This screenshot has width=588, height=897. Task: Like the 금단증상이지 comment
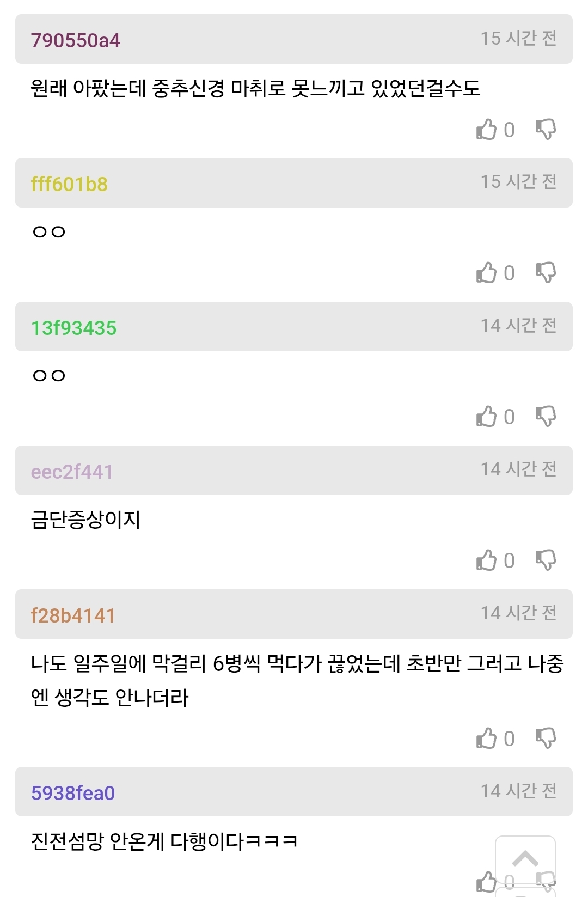(x=487, y=560)
